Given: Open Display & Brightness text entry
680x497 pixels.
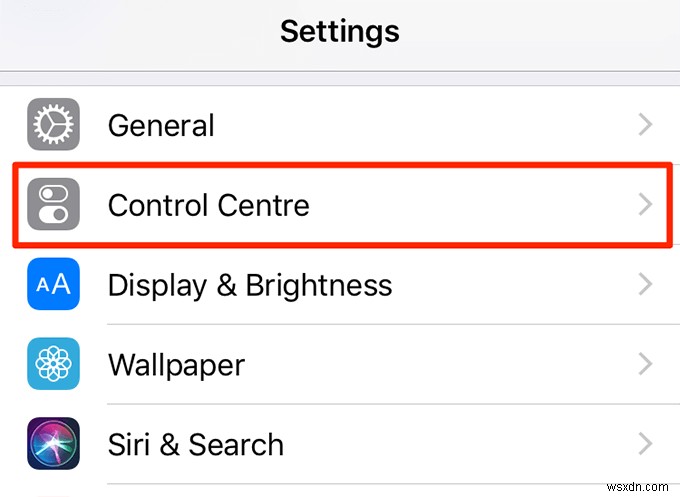Looking at the screenshot, I should pos(250,285).
